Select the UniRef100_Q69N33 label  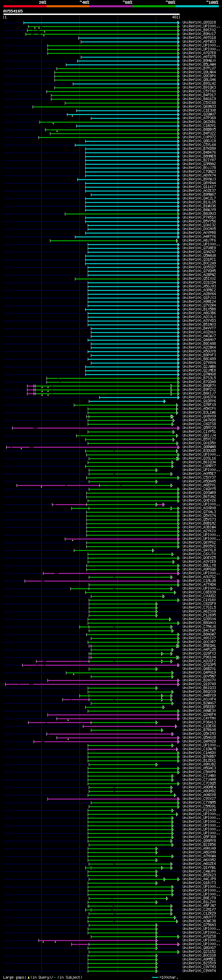pyautogui.click(x=199, y=106)
